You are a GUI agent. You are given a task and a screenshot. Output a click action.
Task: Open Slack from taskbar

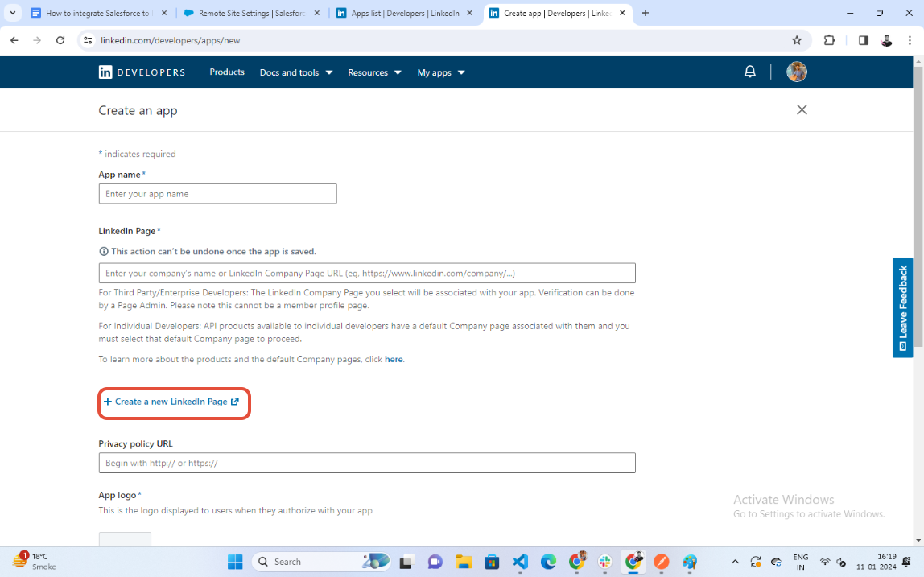point(604,562)
